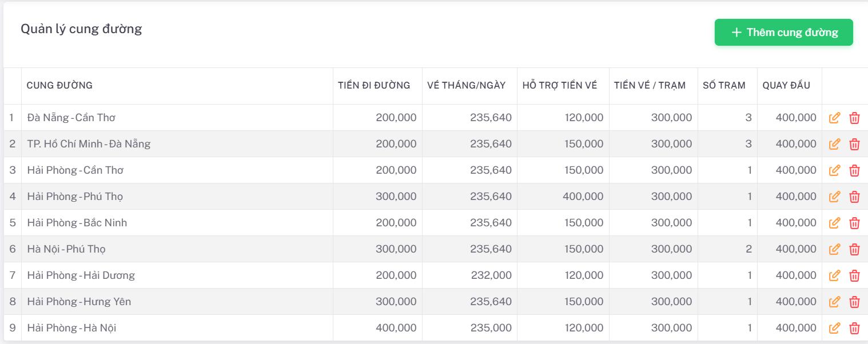Edit the TP. Hồ Chí Minh - Đà Nẵng route
Screen dimensions: 868x344
pos(834,145)
